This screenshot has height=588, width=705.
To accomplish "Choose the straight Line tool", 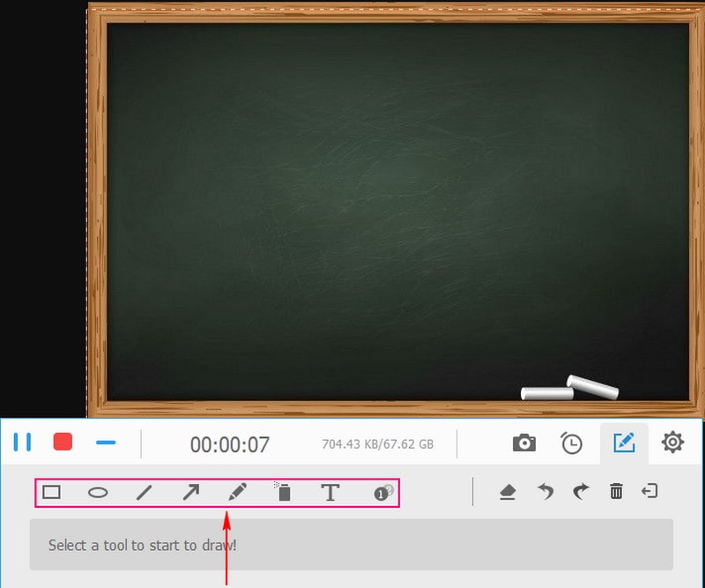I will (145, 492).
